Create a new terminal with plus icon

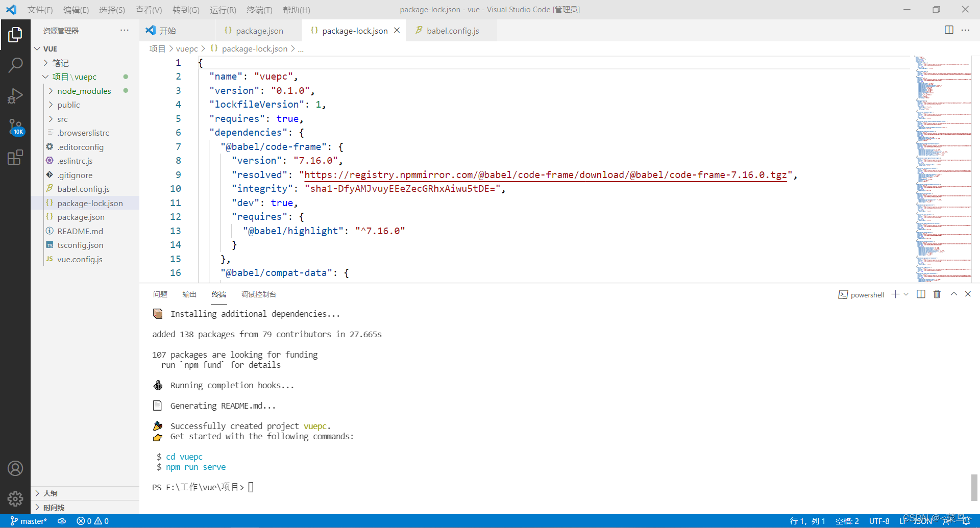coord(895,294)
